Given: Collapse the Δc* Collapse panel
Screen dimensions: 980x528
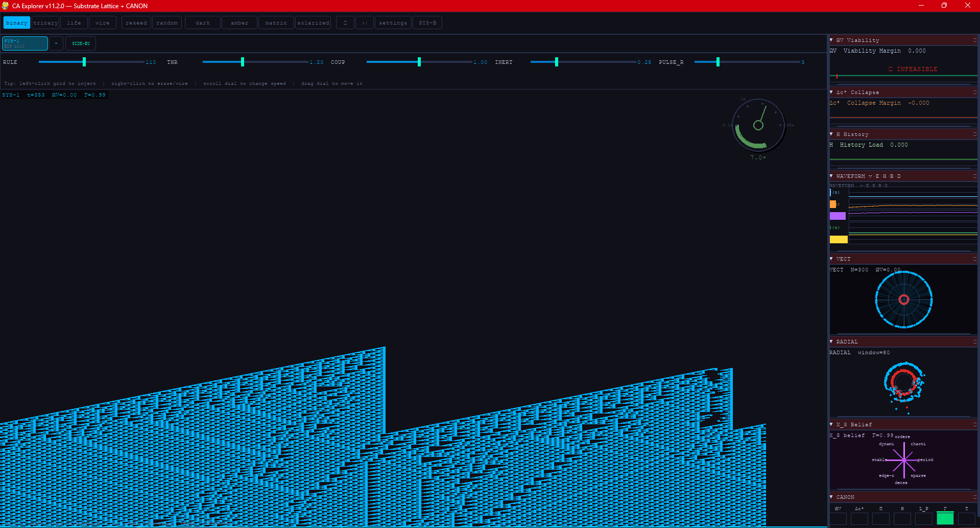Looking at the screenshot, I should (831, 92).
